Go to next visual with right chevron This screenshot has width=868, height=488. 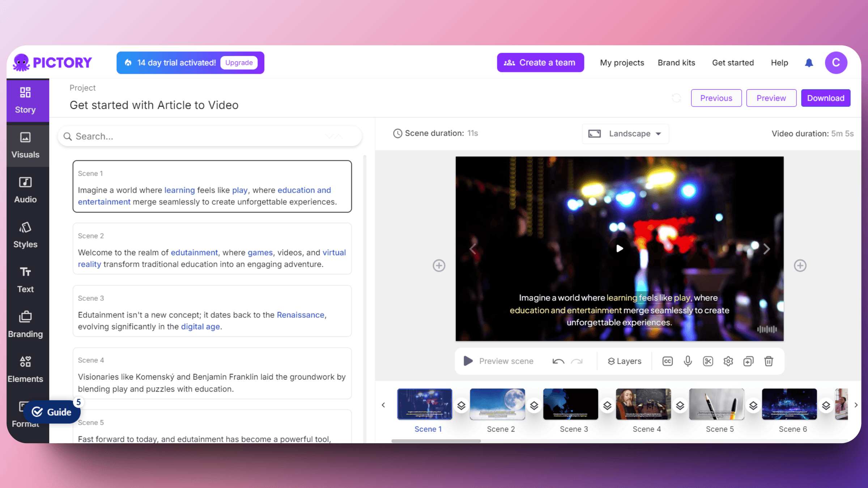click(766, 249)
